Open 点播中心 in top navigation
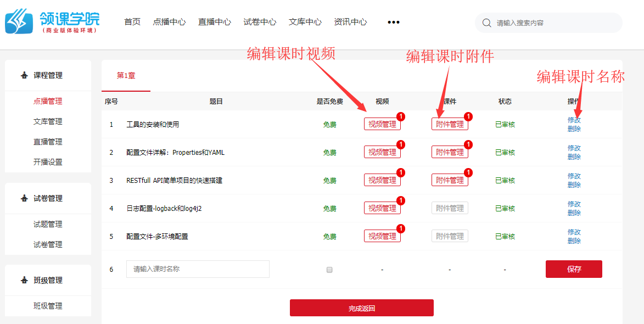This screenshot has height=324, width=644. (169, 22)
